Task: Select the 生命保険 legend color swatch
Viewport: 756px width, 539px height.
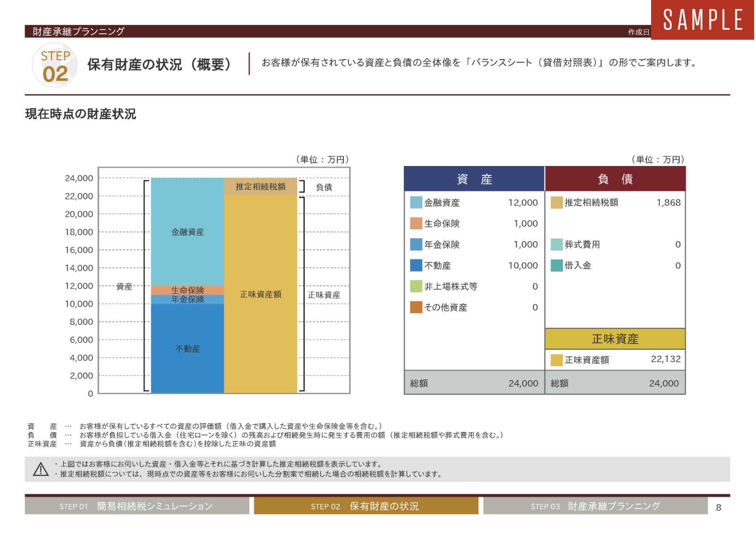Action: coord(416,223)
